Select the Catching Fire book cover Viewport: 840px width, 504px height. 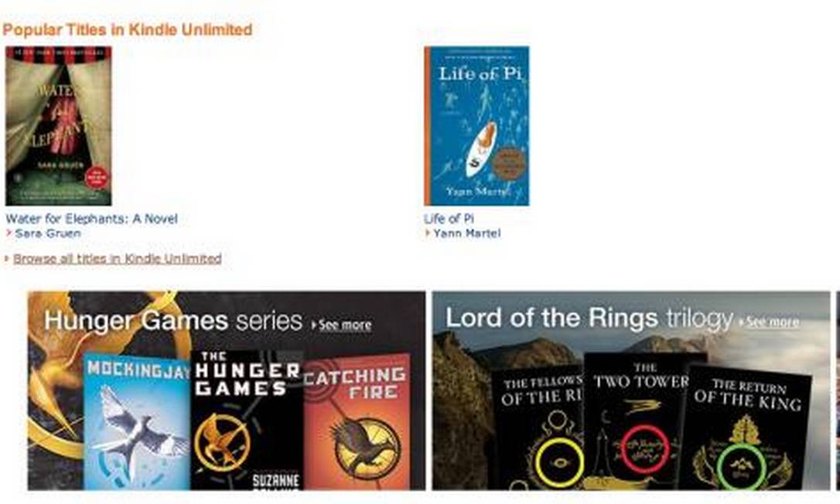[357, 422]
